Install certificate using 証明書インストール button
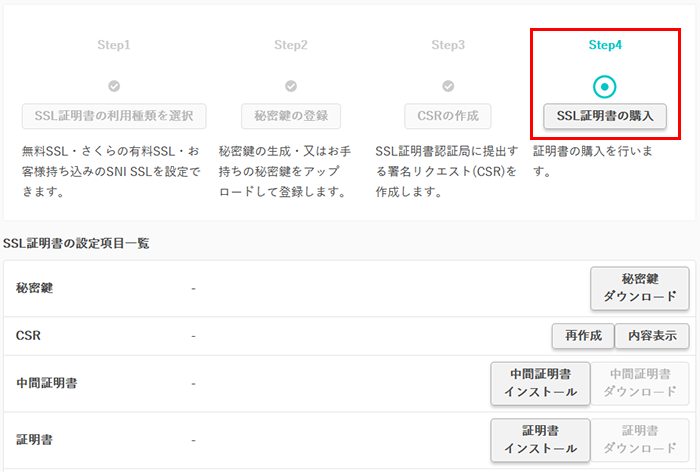 pos(540,439)
